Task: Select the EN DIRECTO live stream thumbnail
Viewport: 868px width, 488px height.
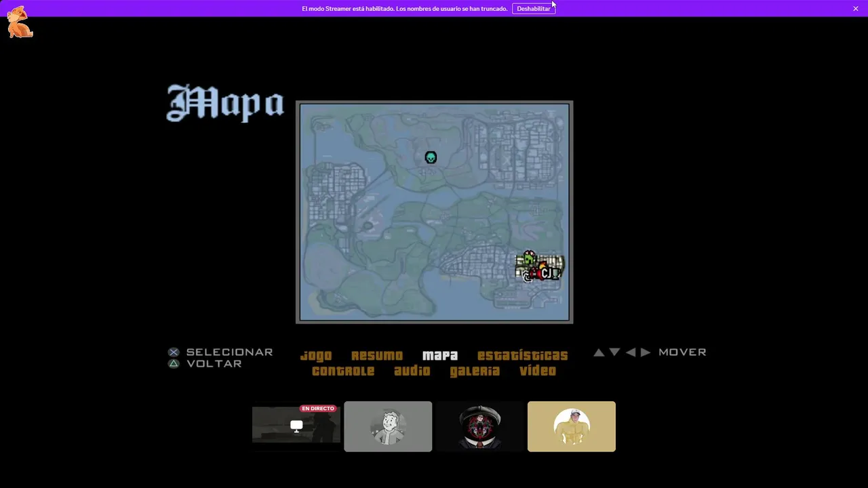Action: 296,426
